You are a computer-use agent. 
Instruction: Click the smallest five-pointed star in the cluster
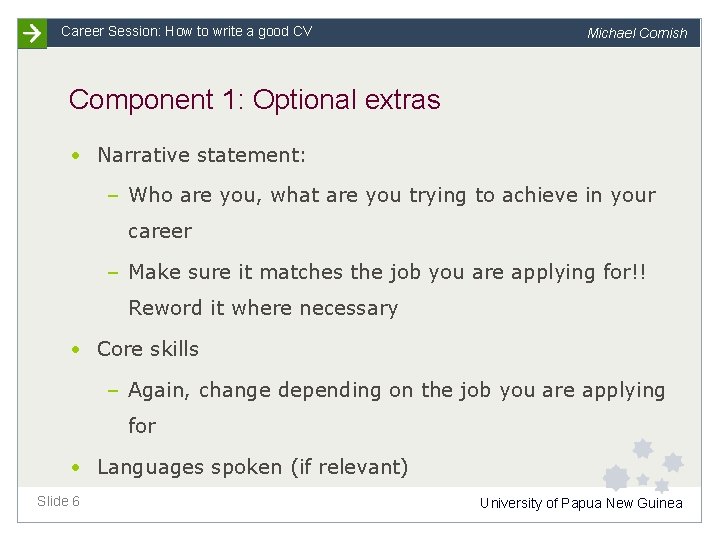click(x=643, y=480)
